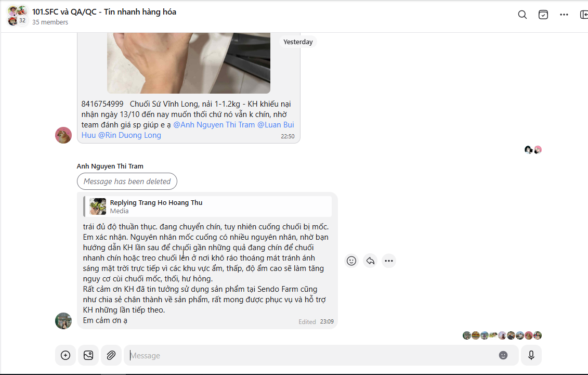Click the Edited label on the message
Image resolution: width=588 pixels, height=375 pixels.
click(307, 322)
